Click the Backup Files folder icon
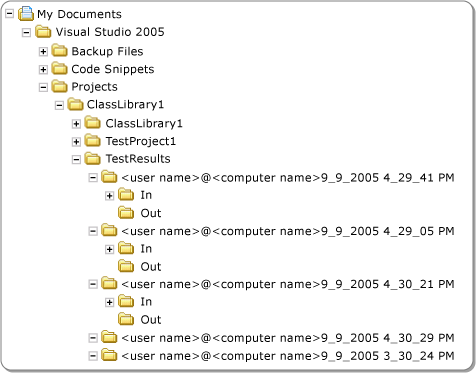 60,51
